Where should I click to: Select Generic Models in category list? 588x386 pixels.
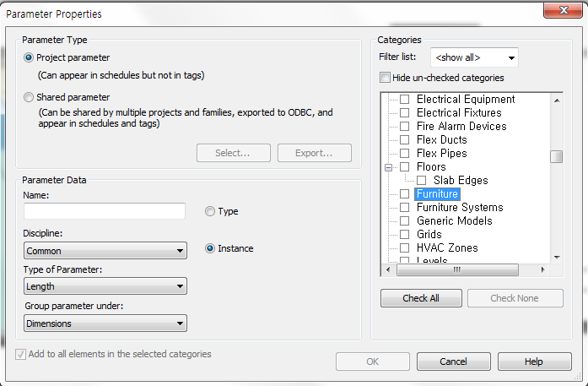[x=454, y=221]
